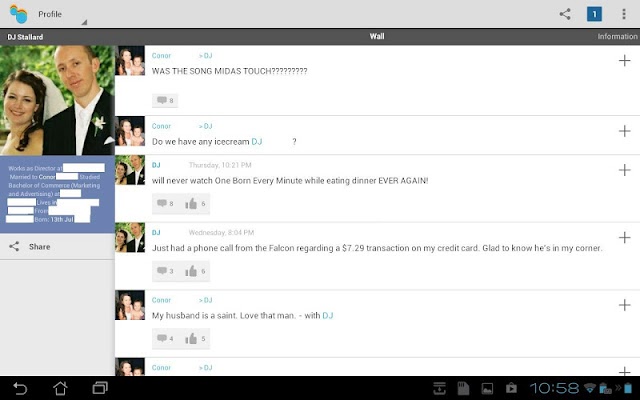Expand plus on MIDAS TOUCH post
The image size is (640, 400).
624,60
